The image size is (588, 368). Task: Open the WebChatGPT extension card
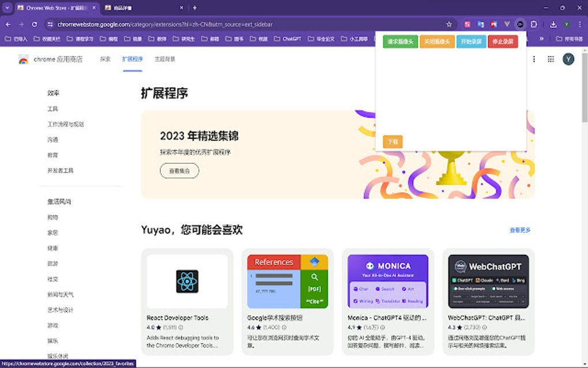pos(488,302)
